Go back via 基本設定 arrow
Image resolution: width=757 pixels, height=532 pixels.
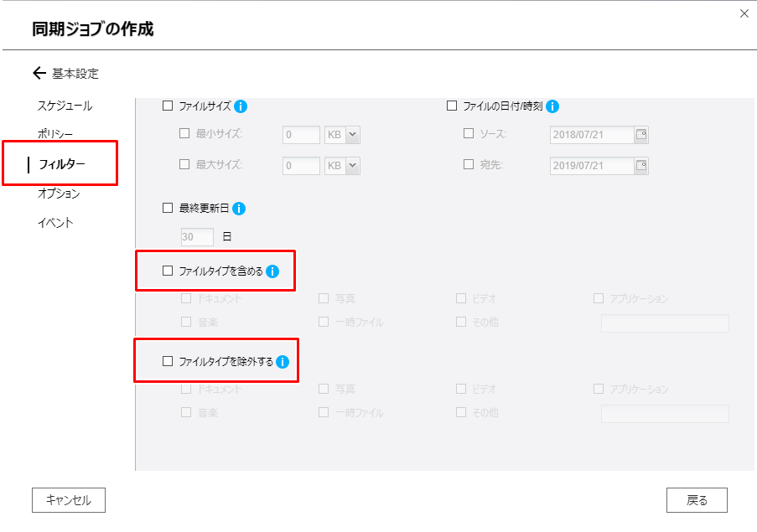(39, 74)
